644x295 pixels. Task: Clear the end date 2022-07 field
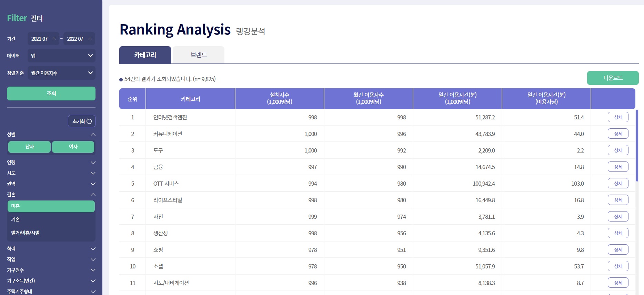coord(90,39)
